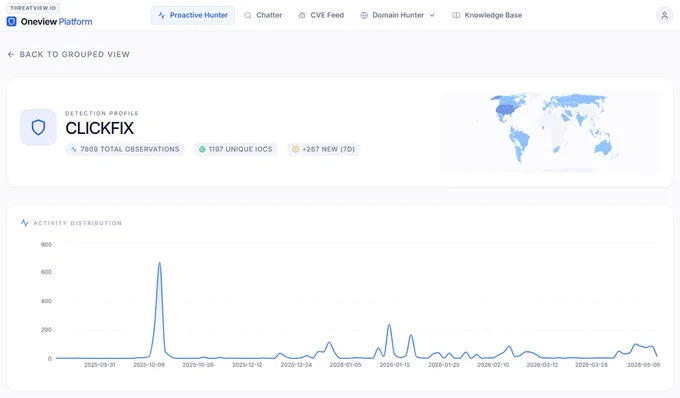Click the clock icon in New 7D badge
The image size is (680, 398).
295,149
